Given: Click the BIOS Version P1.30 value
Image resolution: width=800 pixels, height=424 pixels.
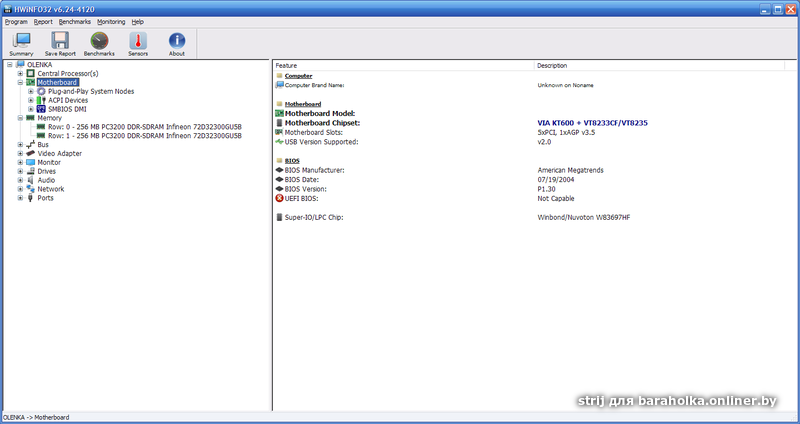Looking at the screenshot, I should pos(546,189).
